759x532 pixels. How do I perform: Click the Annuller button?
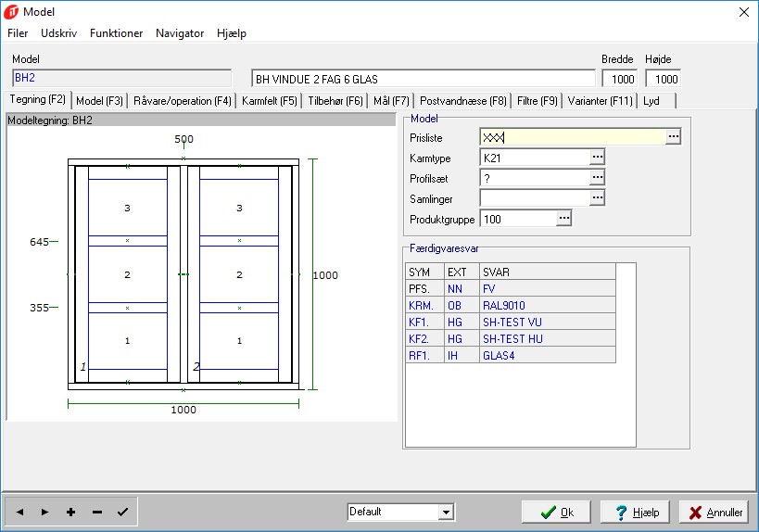(714, 513)
